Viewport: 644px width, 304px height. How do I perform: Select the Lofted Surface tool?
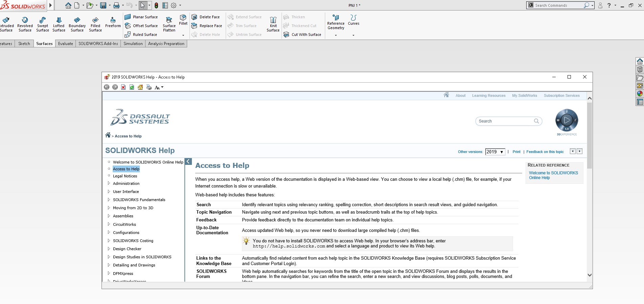coord(59,24)
